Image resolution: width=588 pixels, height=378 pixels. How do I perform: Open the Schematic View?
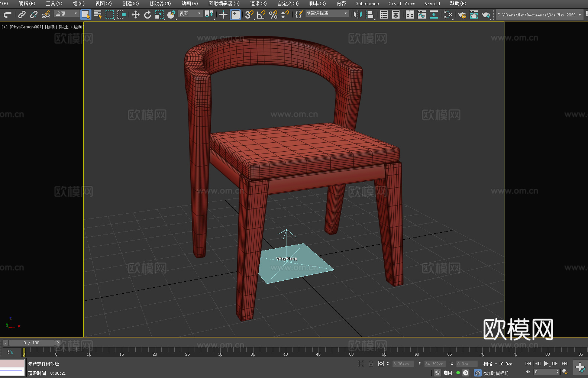coord(448,14)
